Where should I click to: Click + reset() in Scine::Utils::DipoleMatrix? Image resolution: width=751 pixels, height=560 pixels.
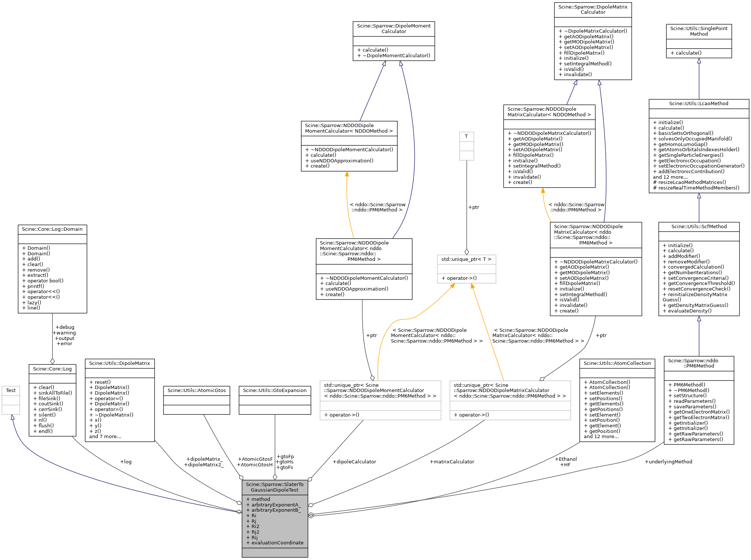pyautogui.click(x=101, y=382)
